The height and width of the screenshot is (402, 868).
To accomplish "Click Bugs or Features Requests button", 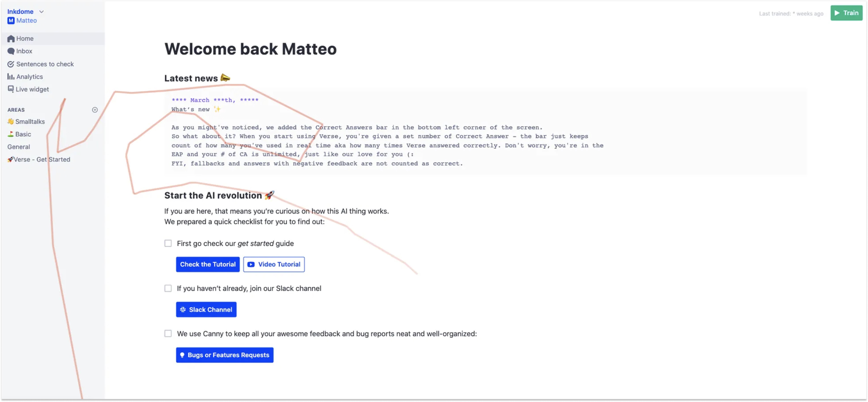I will click(224, 355).
